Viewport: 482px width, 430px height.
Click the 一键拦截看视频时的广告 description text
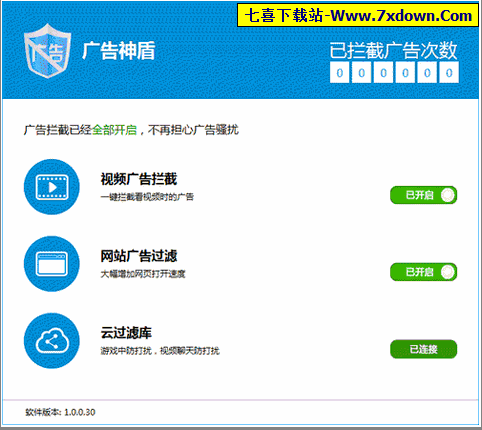click(x=147, y=197)
